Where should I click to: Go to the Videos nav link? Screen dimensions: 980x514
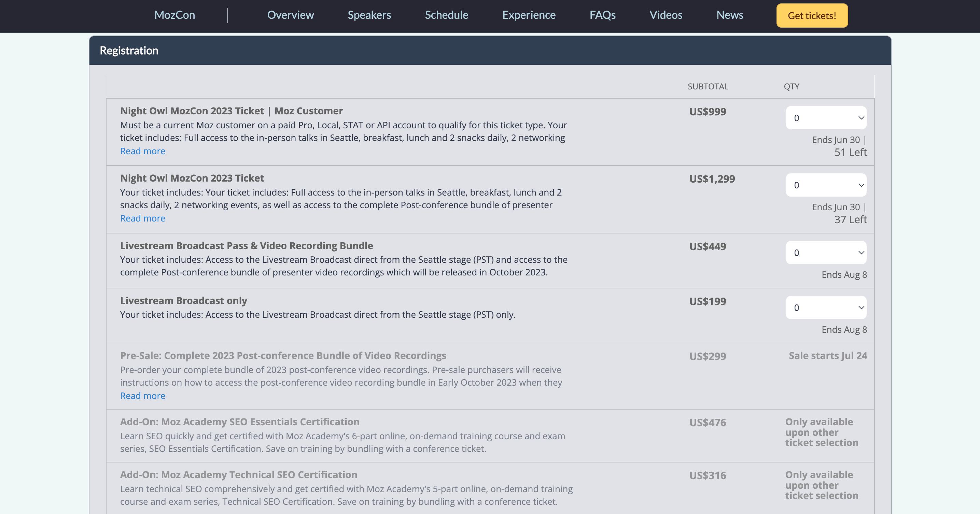point(666,15)
